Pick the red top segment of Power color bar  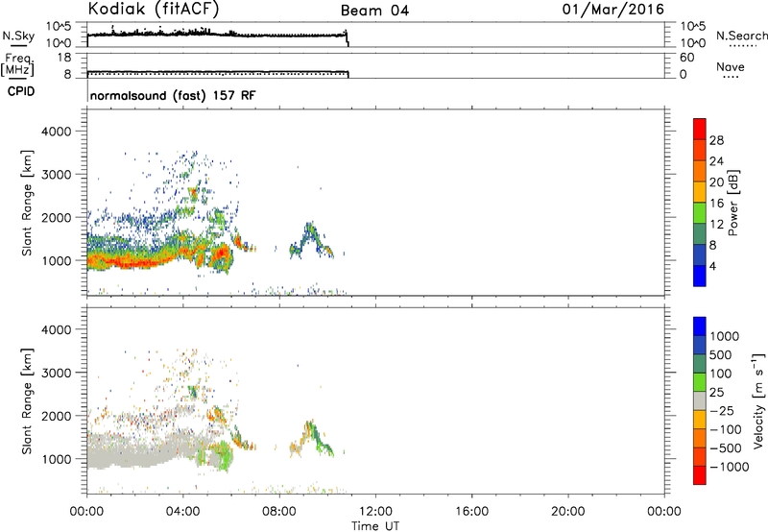700,129
